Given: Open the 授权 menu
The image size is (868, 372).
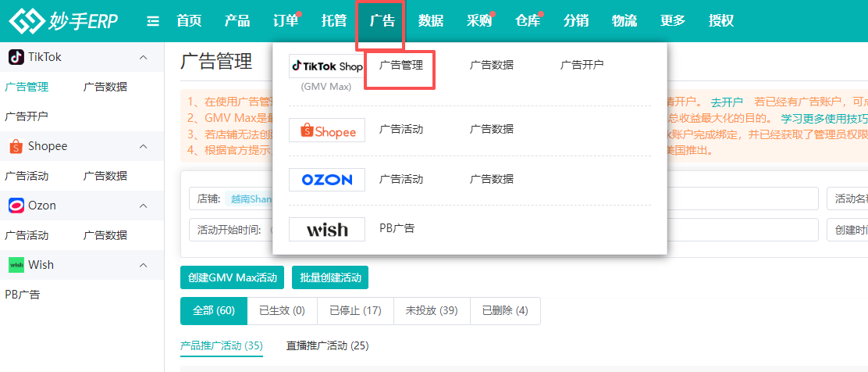Looking at the screenshot, I should coord(721,21).
